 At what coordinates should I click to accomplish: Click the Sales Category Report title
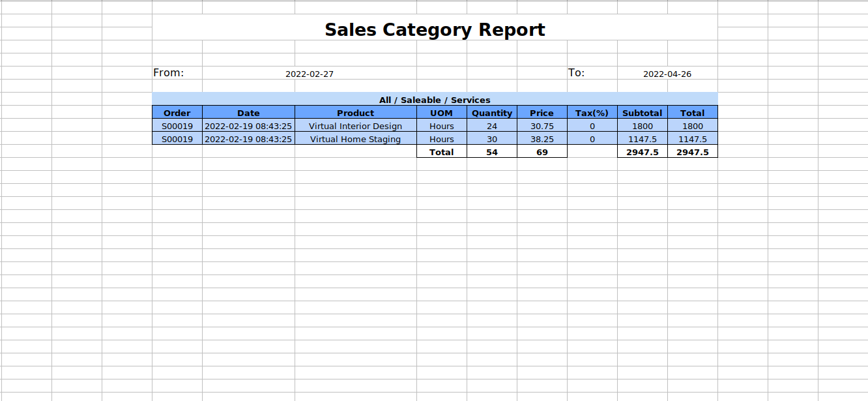pyautogui.click(x=435, y=30)
